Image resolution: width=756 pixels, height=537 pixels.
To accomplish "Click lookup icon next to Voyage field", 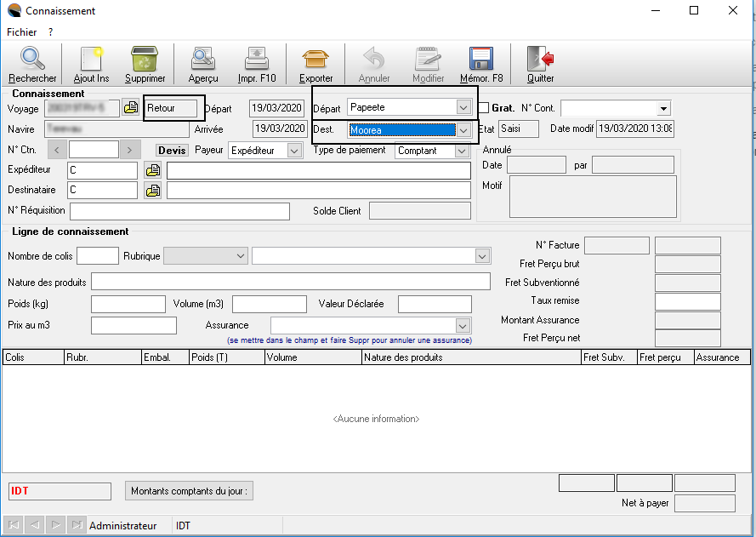I will (x=131, y=108).
